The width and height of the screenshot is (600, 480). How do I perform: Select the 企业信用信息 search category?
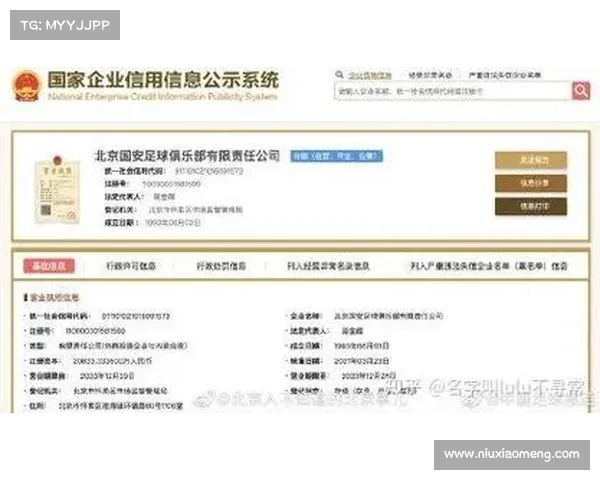pos(370,75)
